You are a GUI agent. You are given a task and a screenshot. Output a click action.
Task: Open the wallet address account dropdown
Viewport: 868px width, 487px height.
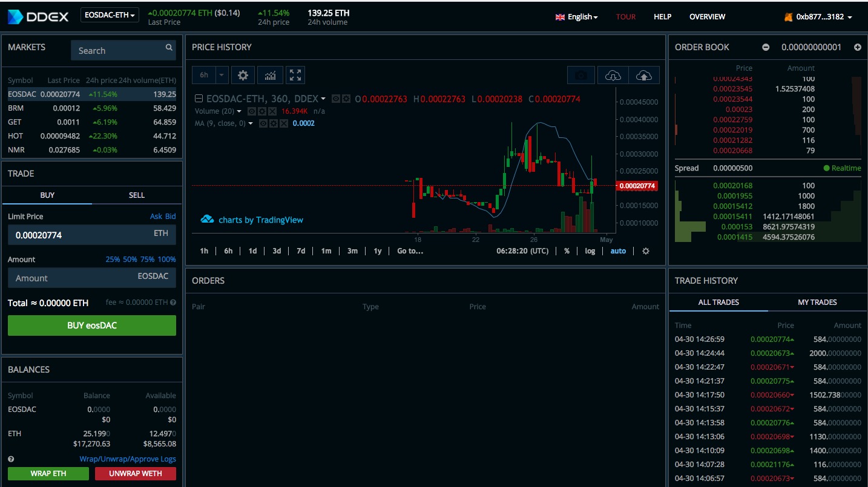[824, 17]
